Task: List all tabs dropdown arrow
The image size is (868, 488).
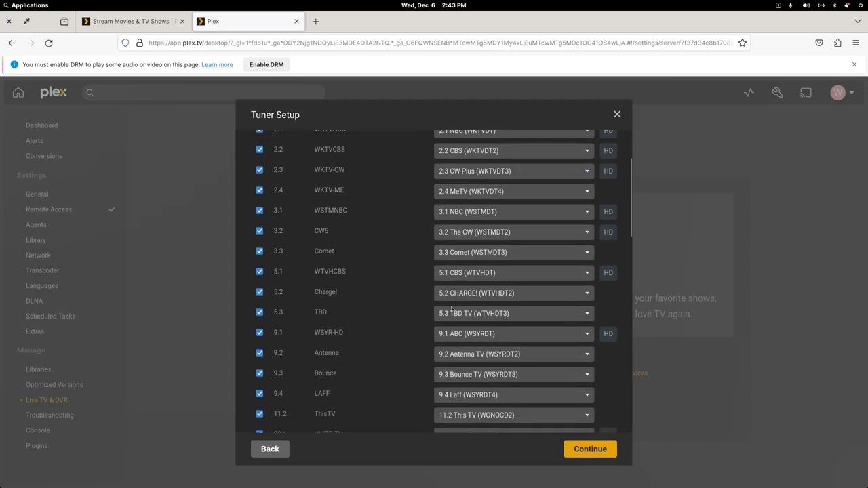Action: tap(858, 21)
